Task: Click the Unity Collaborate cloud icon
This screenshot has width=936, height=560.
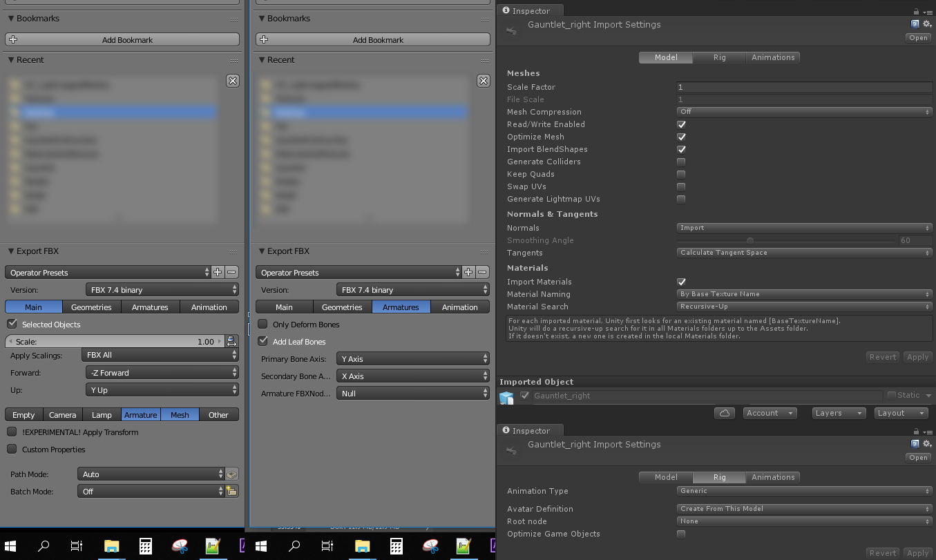Action: tap(726, 412)
